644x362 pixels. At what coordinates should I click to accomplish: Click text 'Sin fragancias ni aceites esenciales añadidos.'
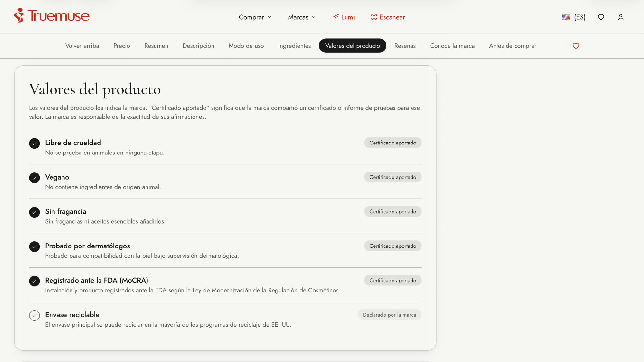tap(105, 221)
